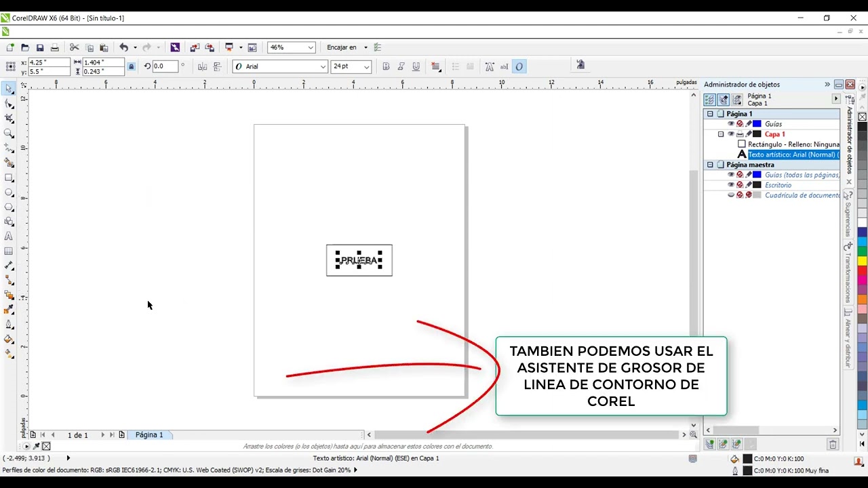Open the zoom level dropdown
This screenshot has width=868, height=488.
tap(311, 47)
